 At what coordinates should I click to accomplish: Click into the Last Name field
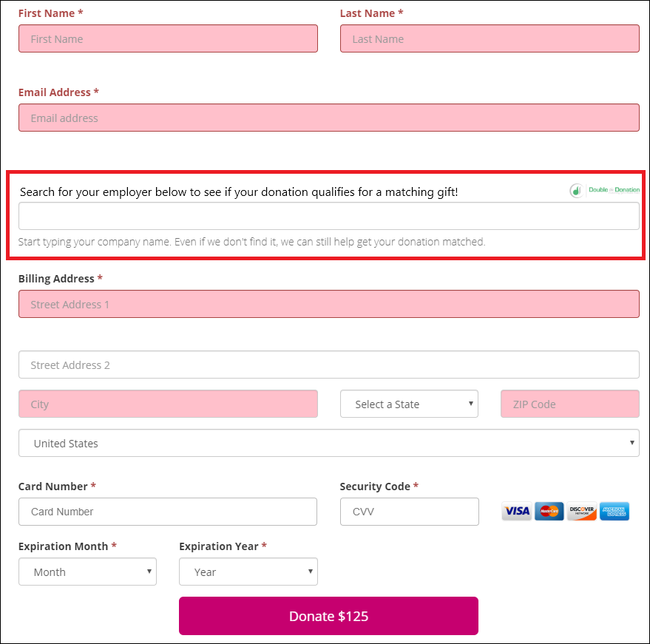coord(490,39)
